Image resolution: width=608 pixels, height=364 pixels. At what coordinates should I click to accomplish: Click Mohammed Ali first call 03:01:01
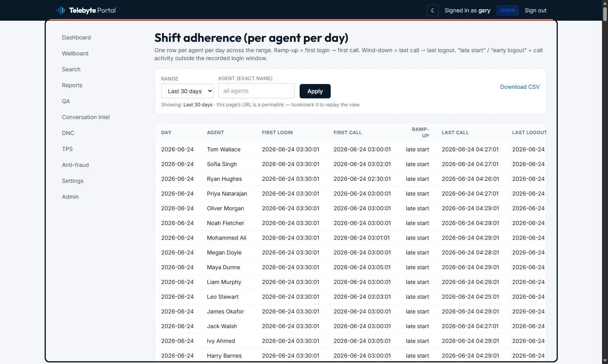[x=362, y=238]
